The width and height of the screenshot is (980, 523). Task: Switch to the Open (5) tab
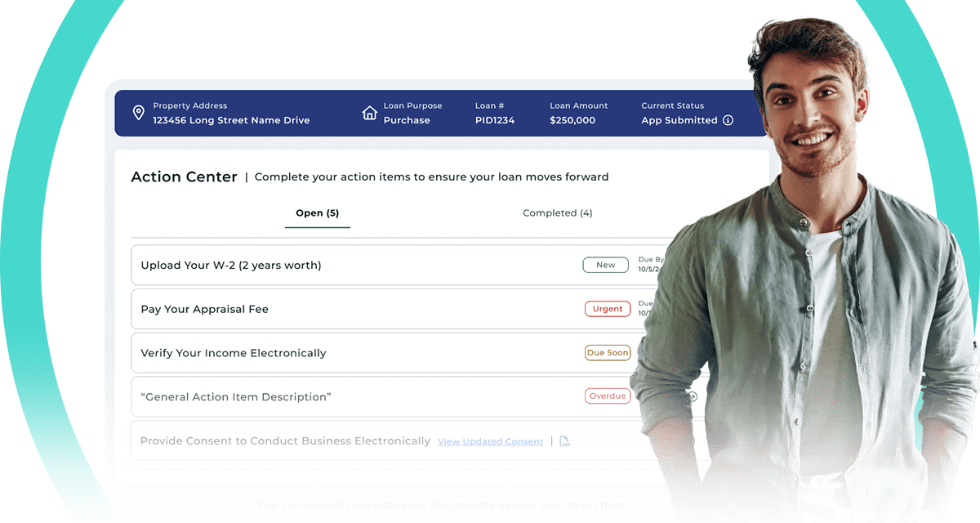click(318, 213)
